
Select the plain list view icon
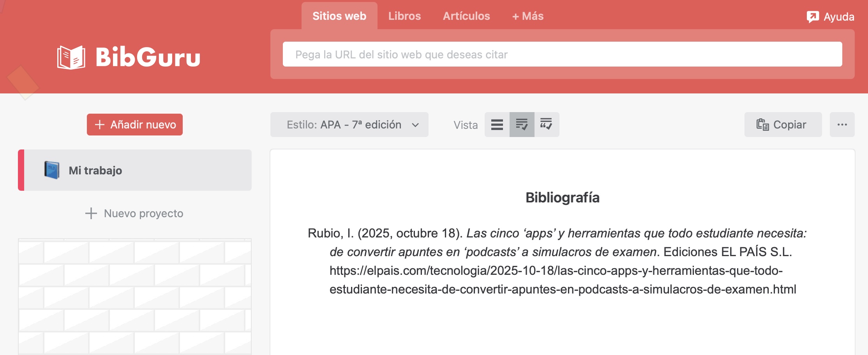point(497,125)
